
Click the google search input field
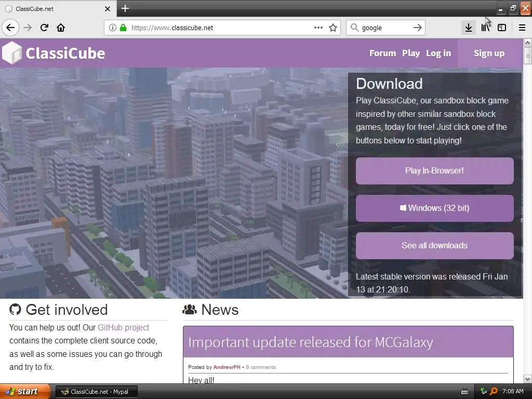pos(385,28)
